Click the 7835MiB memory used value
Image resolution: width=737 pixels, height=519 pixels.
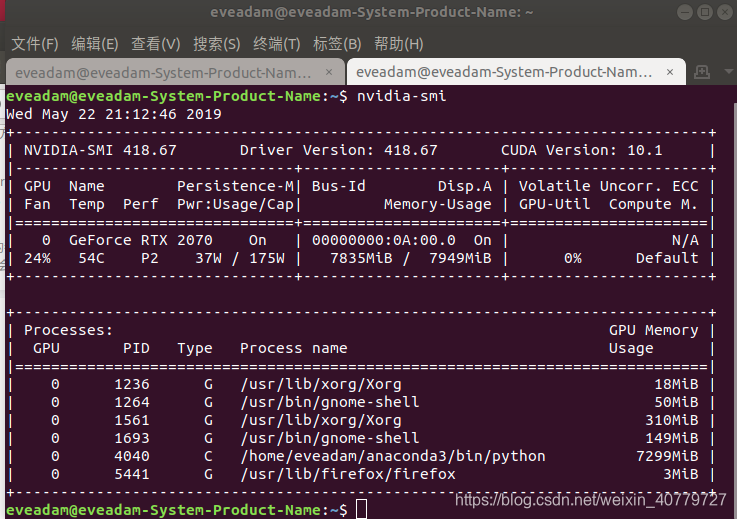click(361, 259)
